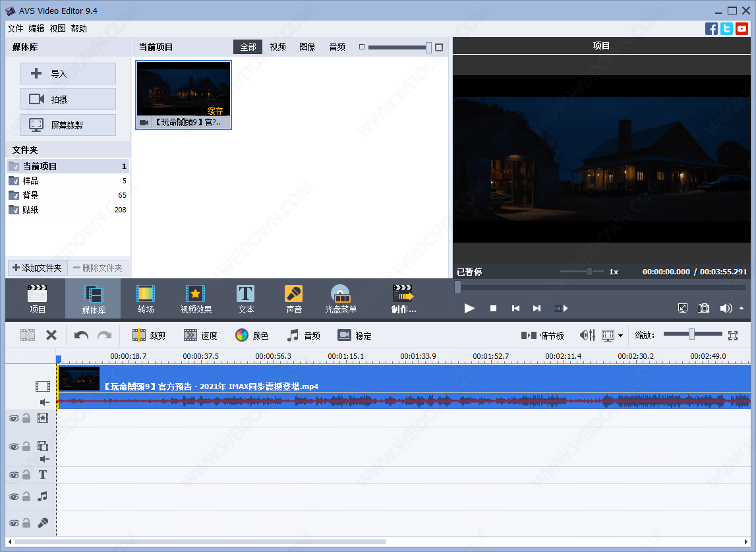
Task: Open the 帮助 menu
Action: click(78, 28)
